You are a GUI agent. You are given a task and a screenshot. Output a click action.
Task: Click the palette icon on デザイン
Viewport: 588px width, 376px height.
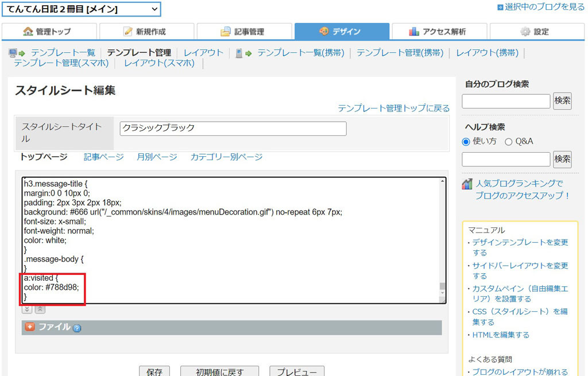point(324,31)
